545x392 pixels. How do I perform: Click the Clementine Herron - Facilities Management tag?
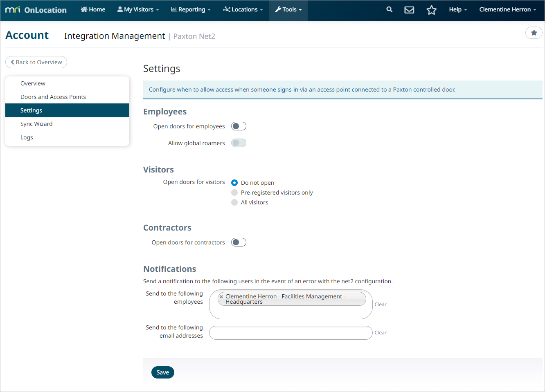tap(292, 299)
